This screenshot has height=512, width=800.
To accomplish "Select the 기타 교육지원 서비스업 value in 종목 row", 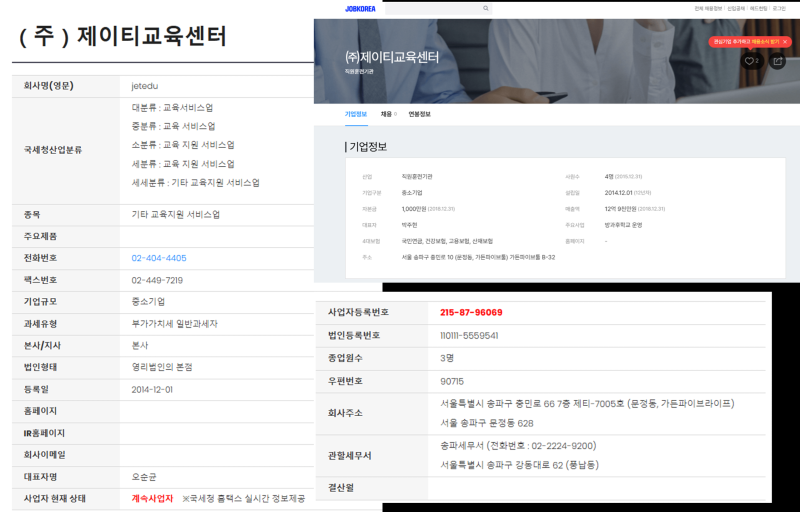I will coord(176,215).
